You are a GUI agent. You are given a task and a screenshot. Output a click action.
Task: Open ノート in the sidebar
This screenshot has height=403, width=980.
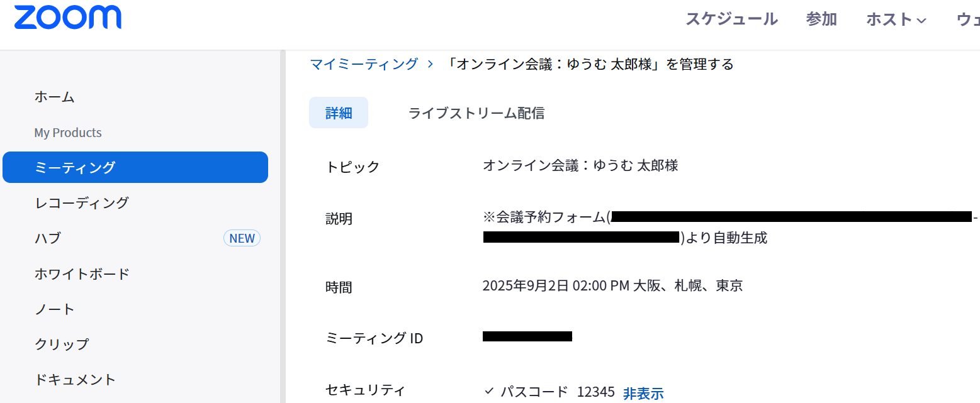pyautogui.click(x=55, y=309)
